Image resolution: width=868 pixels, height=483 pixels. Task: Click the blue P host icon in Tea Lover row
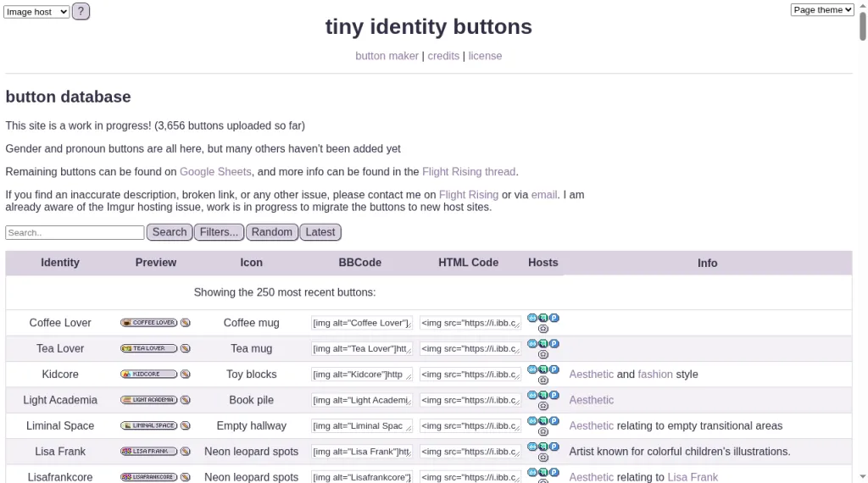(x=554, y=343)
